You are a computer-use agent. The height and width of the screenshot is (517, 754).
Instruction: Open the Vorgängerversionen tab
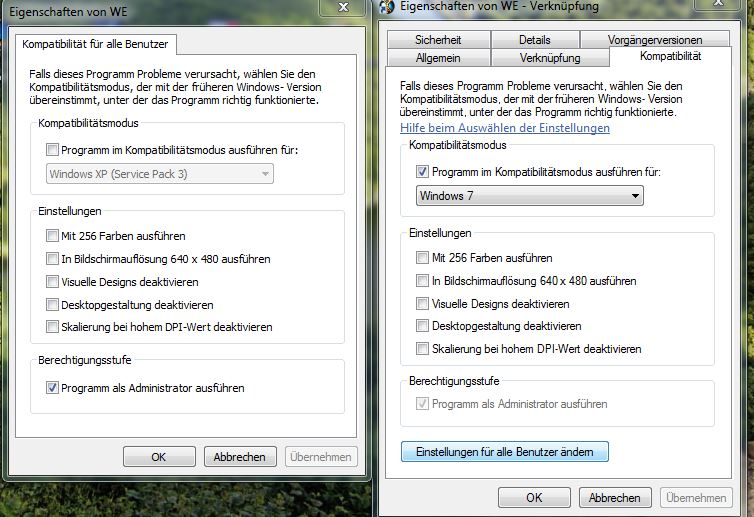655,39
